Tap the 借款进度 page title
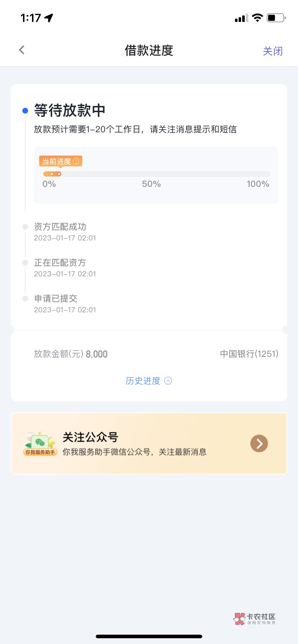298x644 pixels. pos(149,51)
